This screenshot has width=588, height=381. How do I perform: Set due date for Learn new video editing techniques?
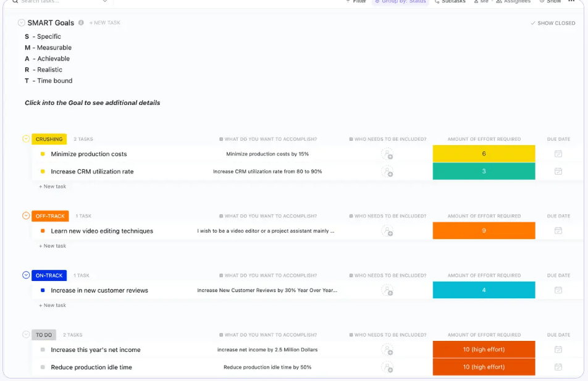558,230
